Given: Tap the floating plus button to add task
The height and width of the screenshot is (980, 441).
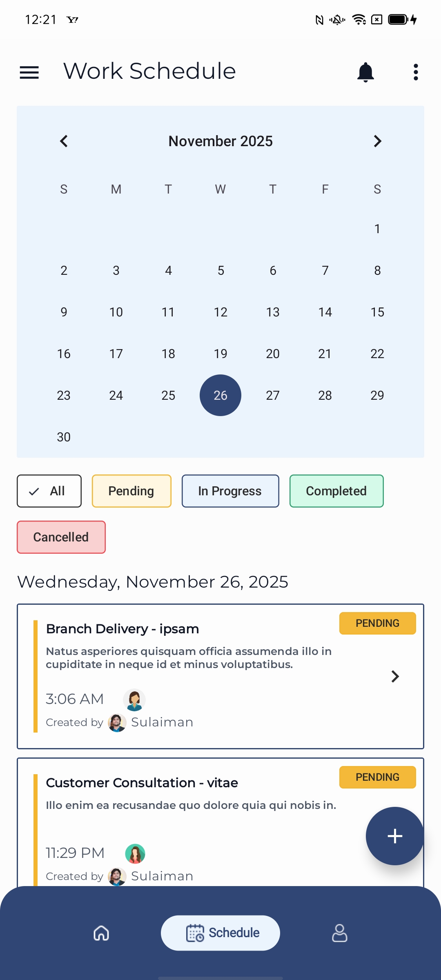Looking at the screenshot, I should coord(394,836).
